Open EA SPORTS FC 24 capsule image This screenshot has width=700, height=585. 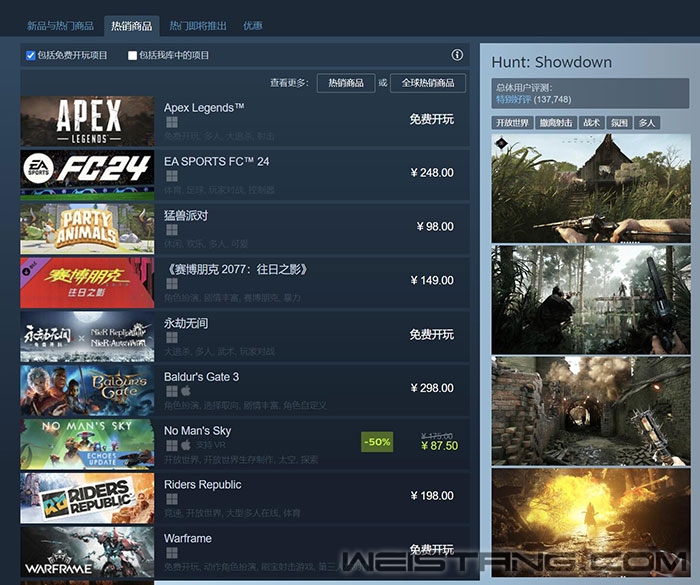click(87, 175)
